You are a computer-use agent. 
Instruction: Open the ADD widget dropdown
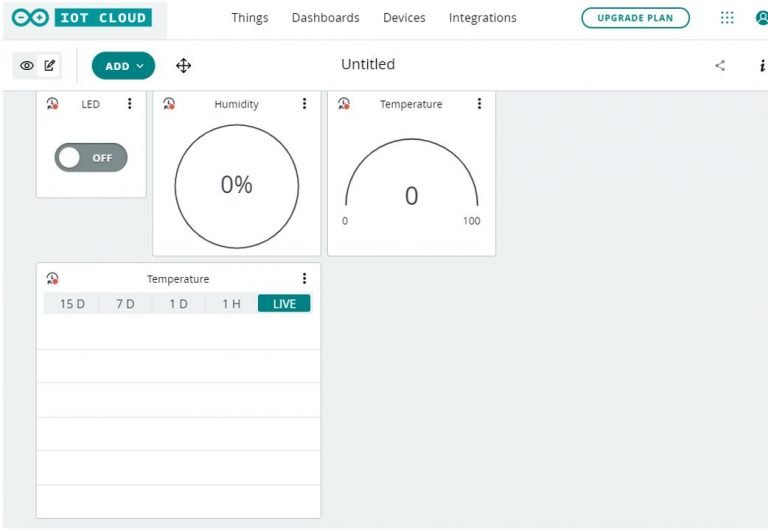coord(123,66)
